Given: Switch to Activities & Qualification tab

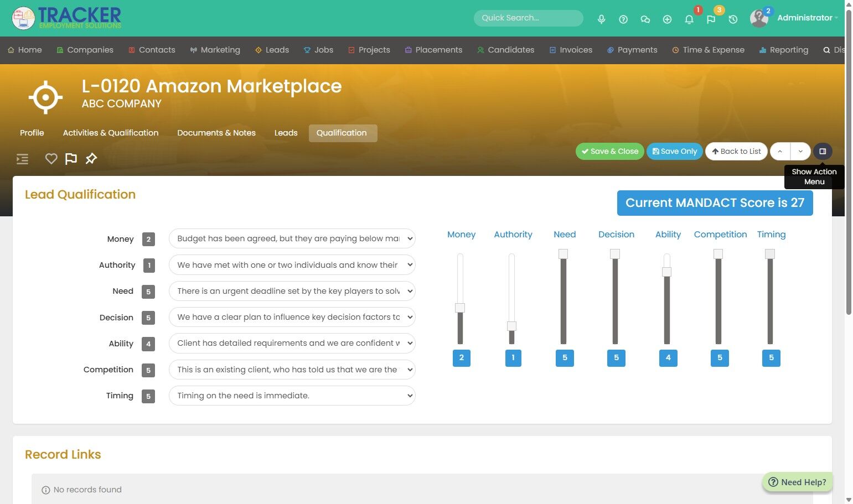Looking at the screenshot, I should pos(111,133).
